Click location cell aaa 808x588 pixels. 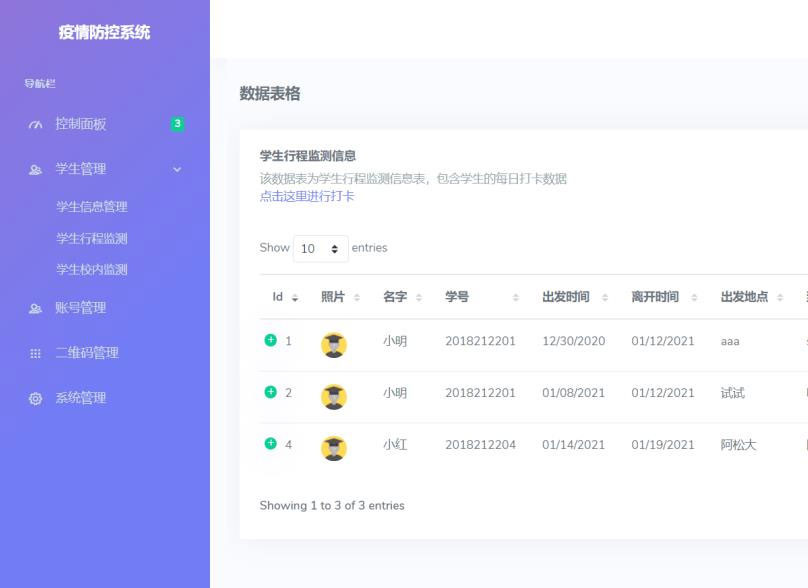730,342
